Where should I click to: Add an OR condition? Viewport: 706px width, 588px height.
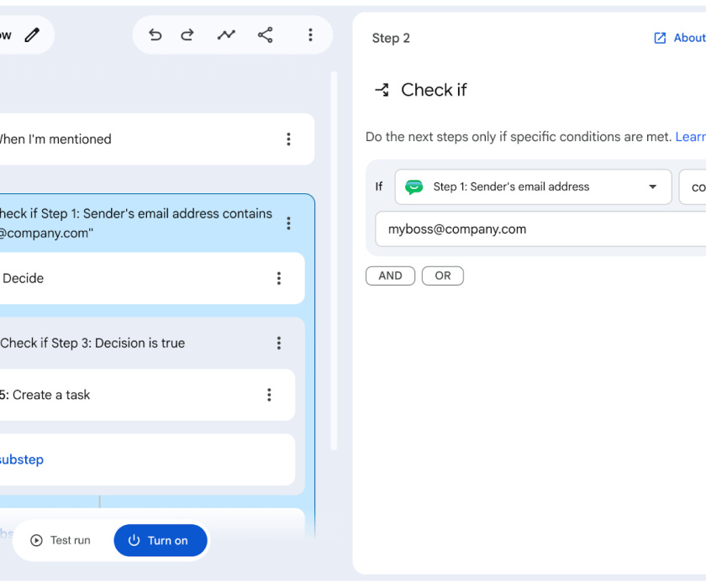tap(443, 276)
